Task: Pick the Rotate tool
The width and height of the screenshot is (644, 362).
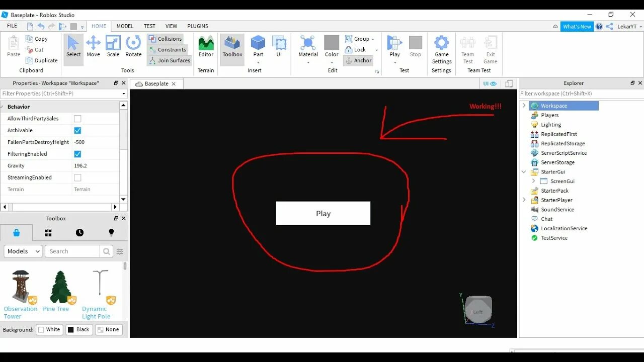Action: 133,47
